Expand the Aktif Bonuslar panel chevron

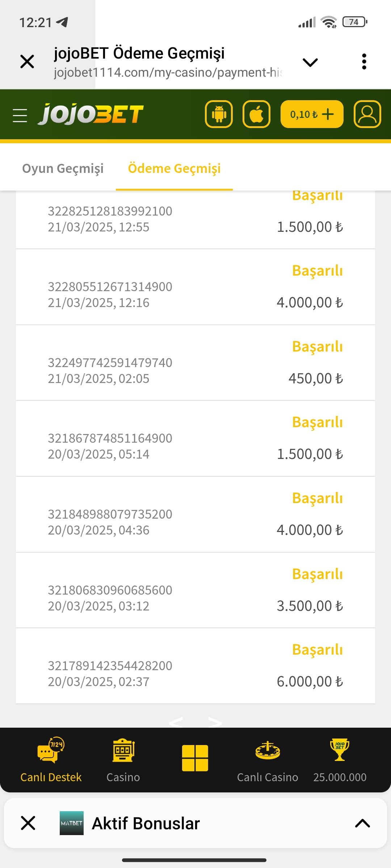[362, 824]
